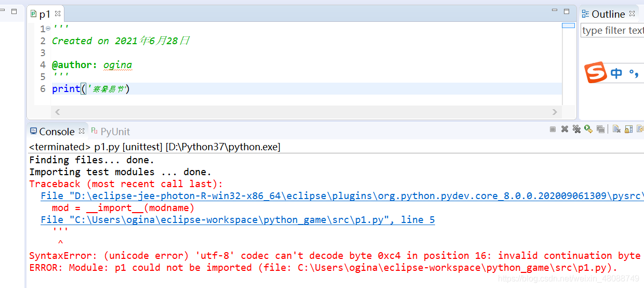
Task: Click the editor horizontal scrollbar right arrow
Action: click(555, 112)
